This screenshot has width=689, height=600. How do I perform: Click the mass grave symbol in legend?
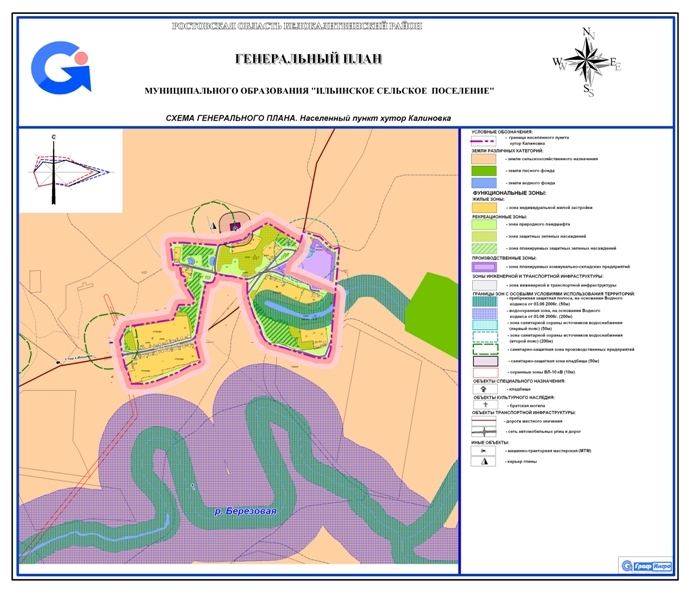483,403
